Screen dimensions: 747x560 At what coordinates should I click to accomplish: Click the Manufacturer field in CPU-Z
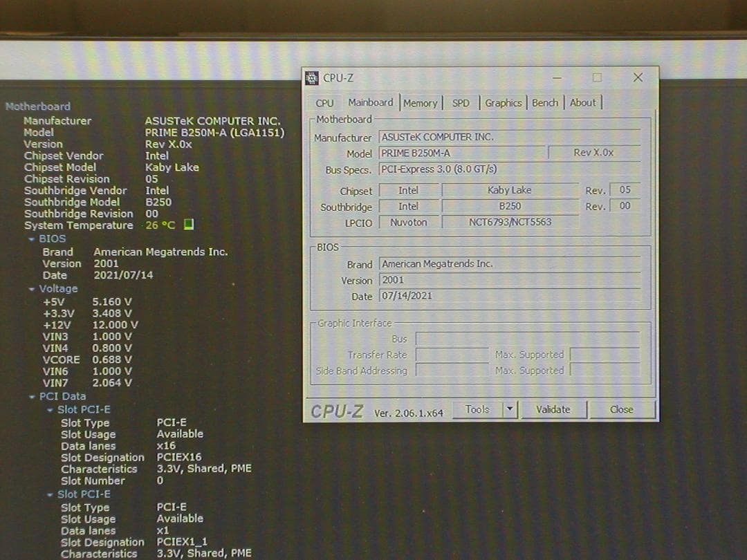[510, 137]
